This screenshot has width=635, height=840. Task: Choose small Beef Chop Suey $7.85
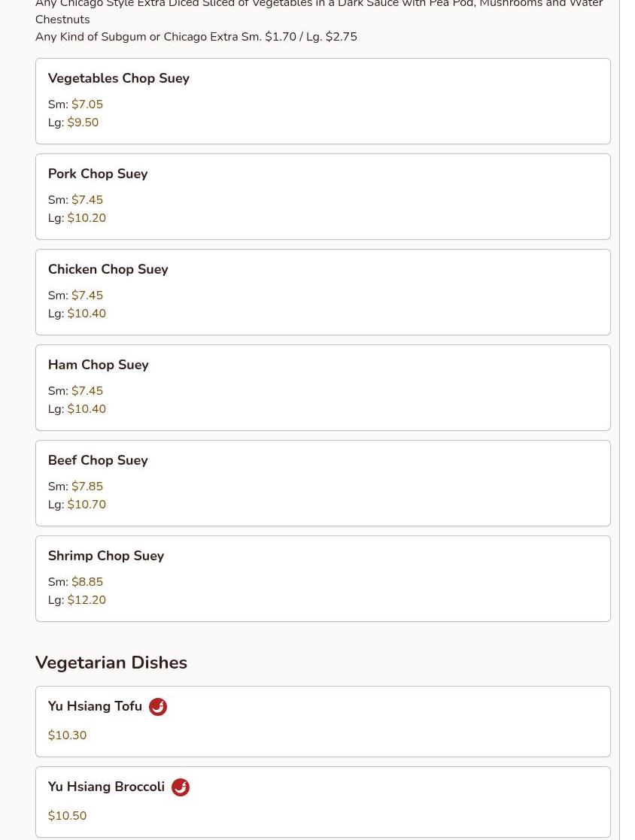click(87, 486)
